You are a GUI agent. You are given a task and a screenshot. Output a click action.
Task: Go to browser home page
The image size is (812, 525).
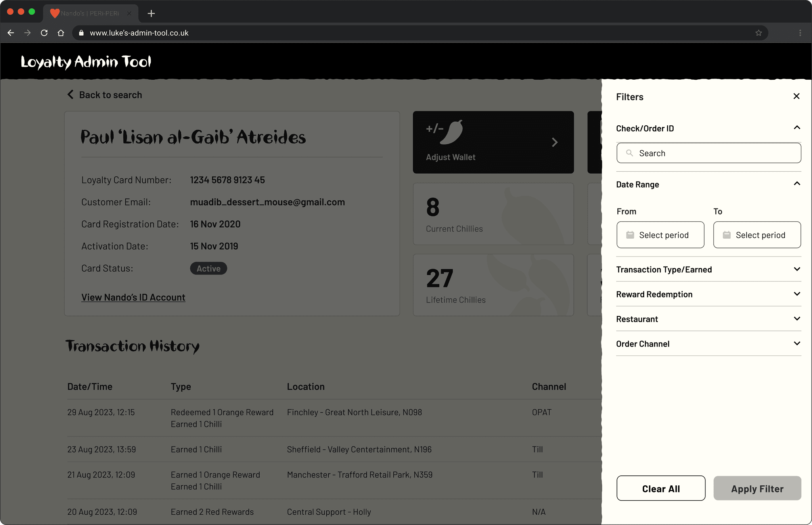(x=61, y=33)
